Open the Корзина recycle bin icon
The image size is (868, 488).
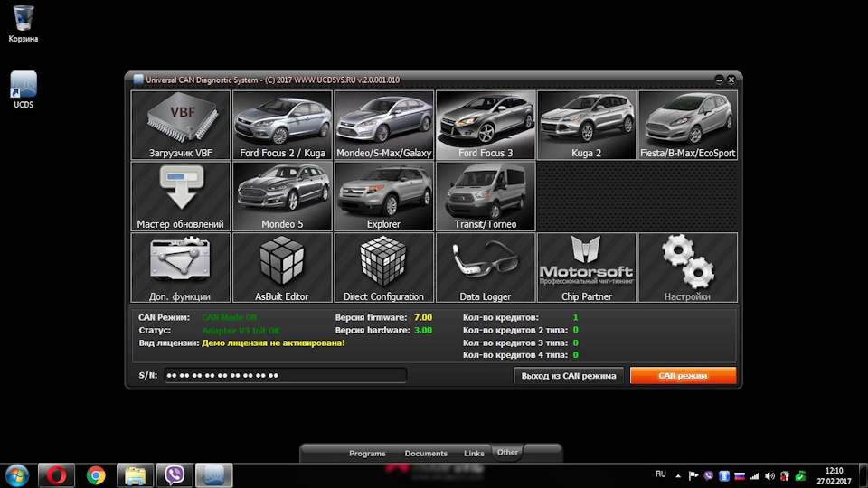[24, 24]
